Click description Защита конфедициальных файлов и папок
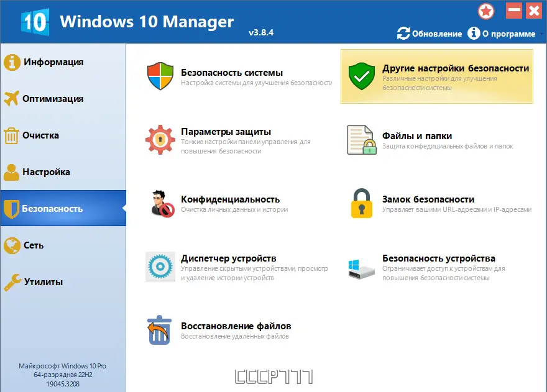The image size is (547, 392). coord(448,146)
